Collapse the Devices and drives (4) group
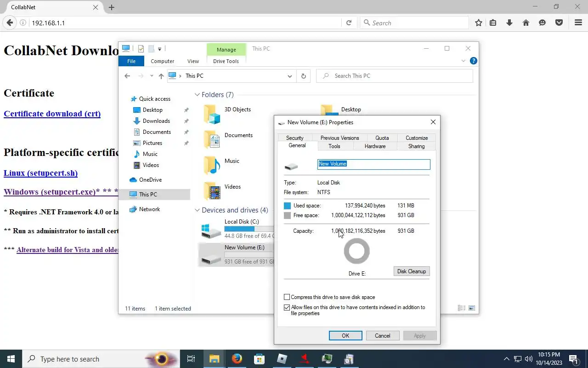The height and width of the screenshot is (368, 588). [x=197, y=210]
